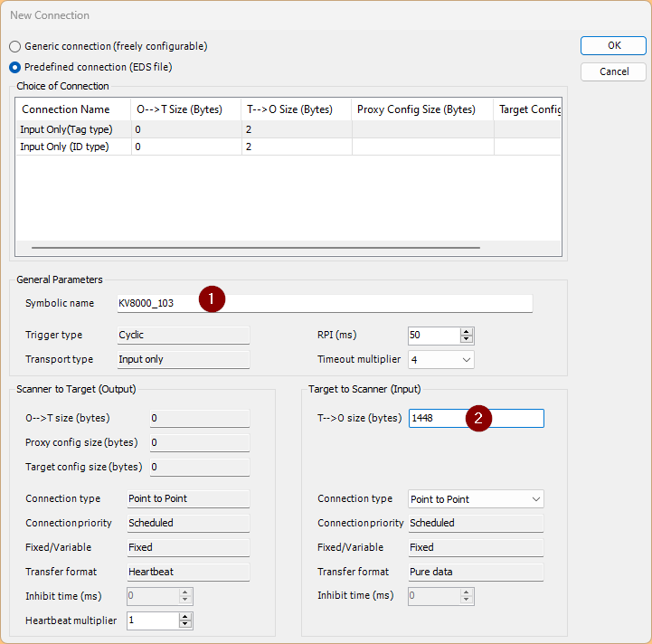This screenshot has width=652, height=644.
Task: Click the Transport type Input only field
Action: tap(184, 359)
